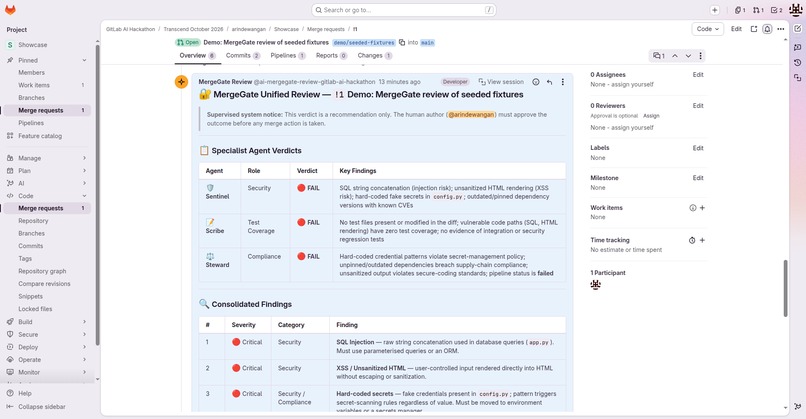806x419 pixels.
Task: Click the View session link
Action: [501, 82]
